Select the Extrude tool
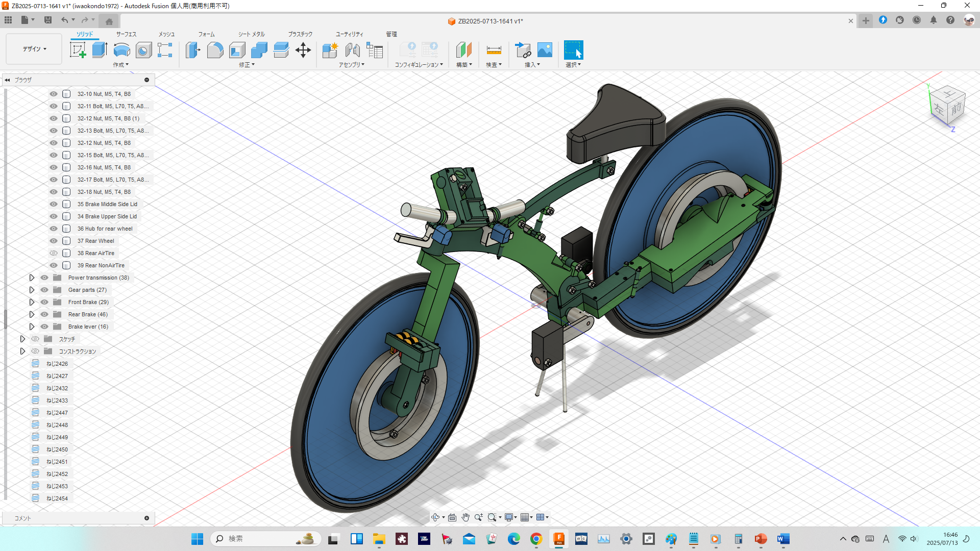 (x=100, y=50)
